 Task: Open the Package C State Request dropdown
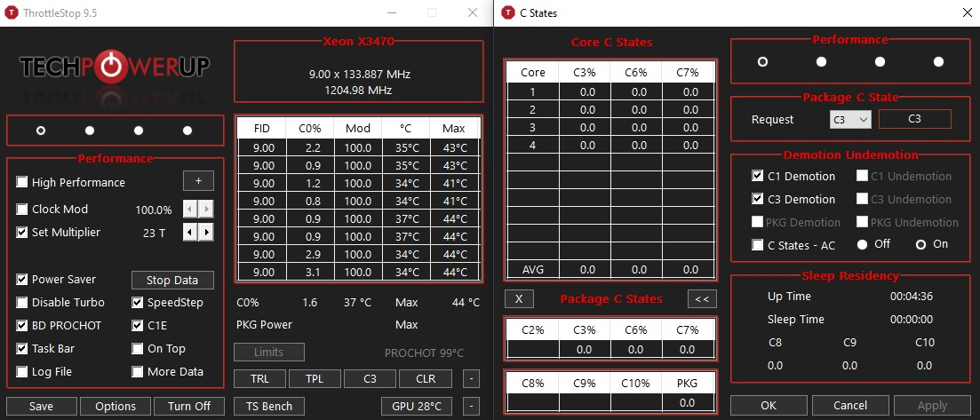pos(850,119)
